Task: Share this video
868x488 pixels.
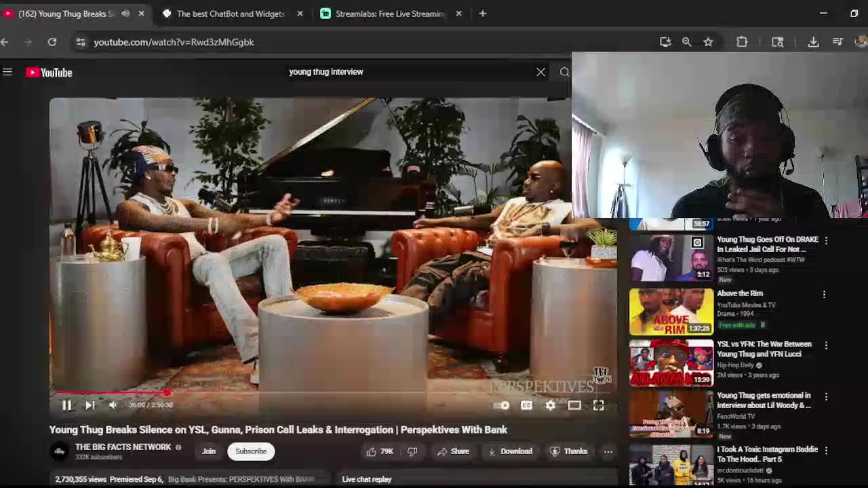Action: tap(452, 451)
